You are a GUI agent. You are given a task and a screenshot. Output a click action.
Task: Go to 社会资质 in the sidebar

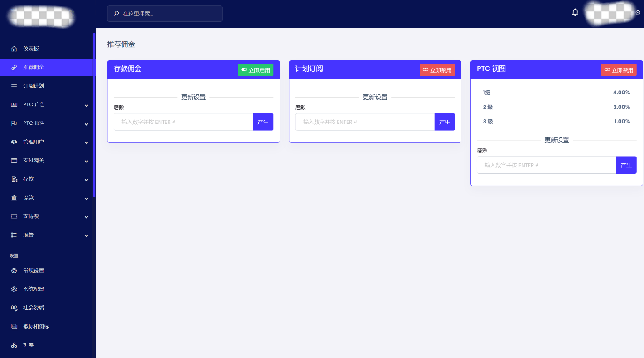(x=34, y=308)
